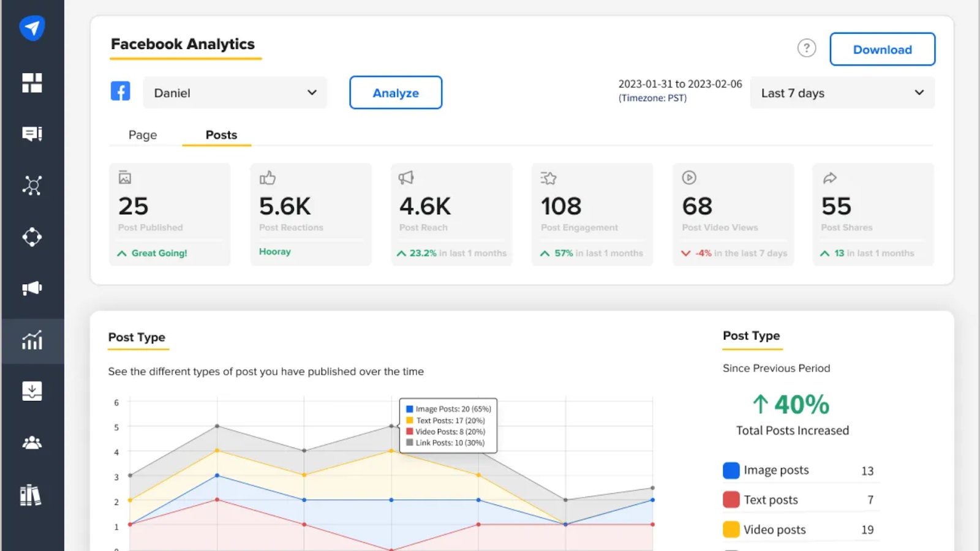Click Video Posts: 8 (20%) in chart tooltip
This screenshot has height=551, width=980.
tap(450, 432)
